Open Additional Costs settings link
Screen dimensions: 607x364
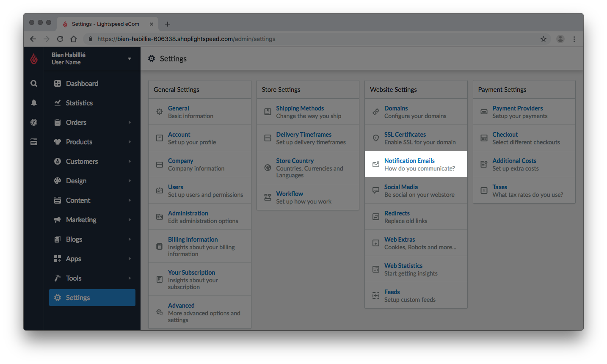coord(514,161)
